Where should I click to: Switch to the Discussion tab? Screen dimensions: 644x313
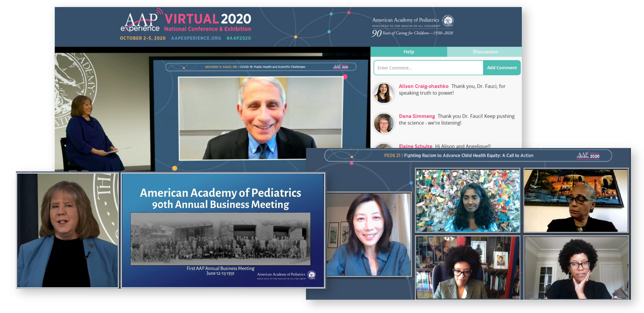point(485,52)
